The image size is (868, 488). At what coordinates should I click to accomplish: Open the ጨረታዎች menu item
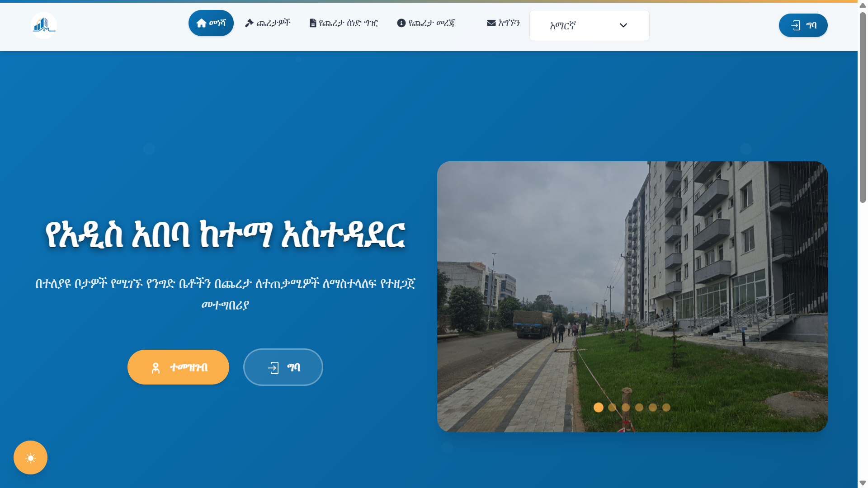pyautogui.click(x=273, y=23)
